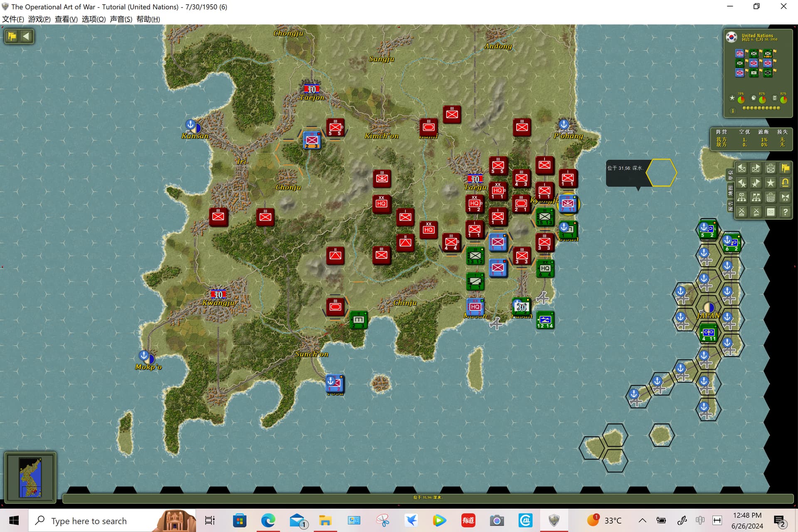Open the order of battle chart icon
798x532 pixels.
[x=741, y=197]
